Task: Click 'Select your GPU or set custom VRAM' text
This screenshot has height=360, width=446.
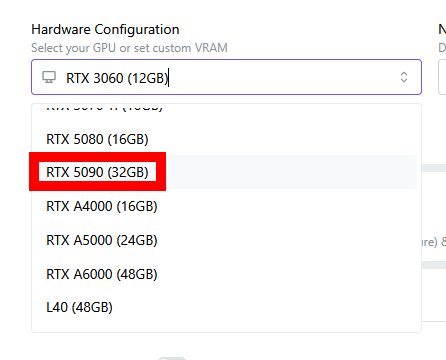Action: tap(129, 48)
